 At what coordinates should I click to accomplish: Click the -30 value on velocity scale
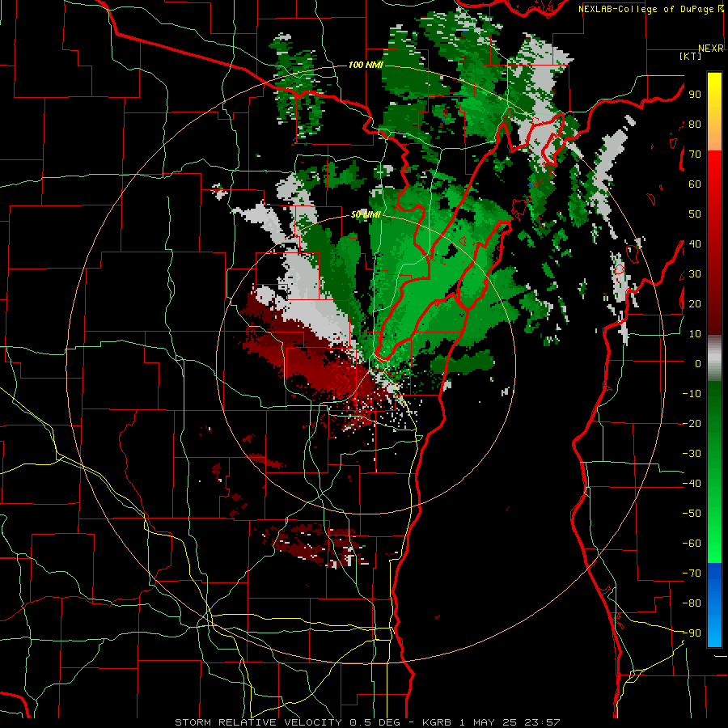click(692, 454)
